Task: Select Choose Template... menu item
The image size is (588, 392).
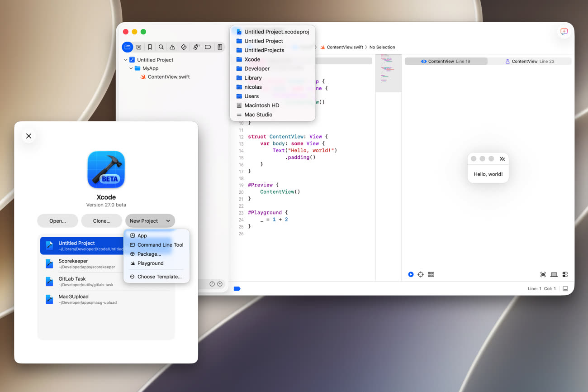Action: click(x=156, y=277)
